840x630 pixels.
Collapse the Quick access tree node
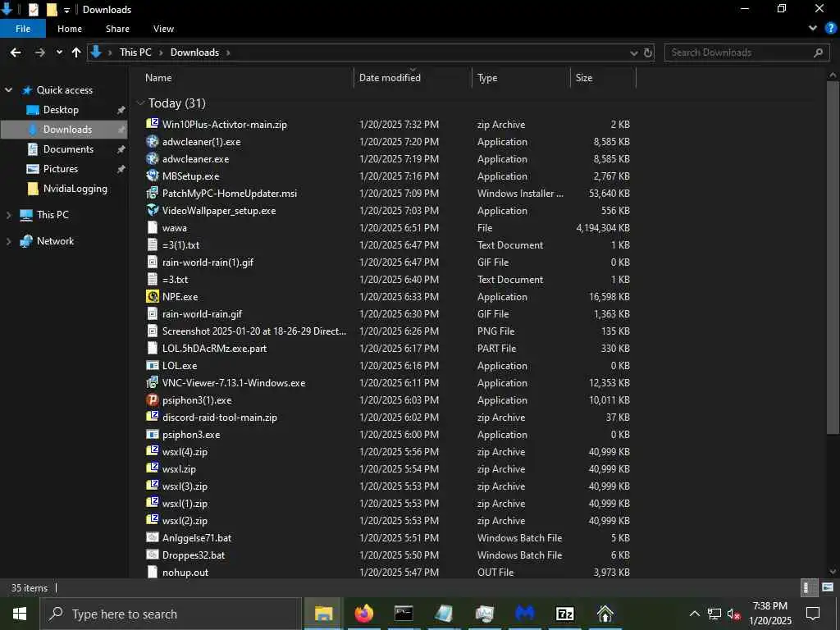8,90
